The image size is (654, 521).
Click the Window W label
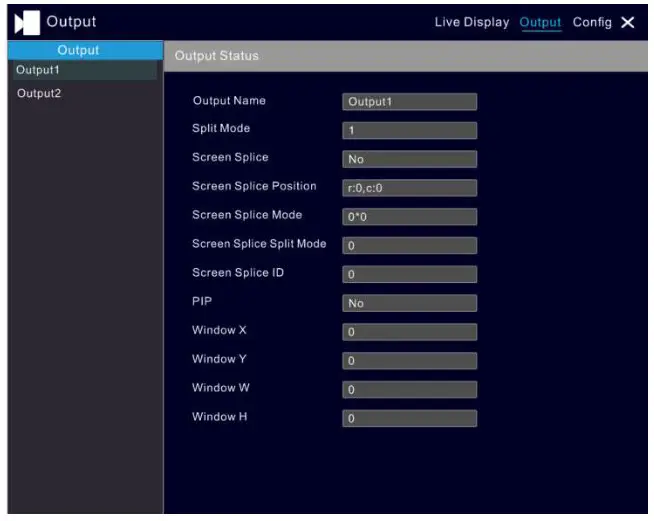click(221, 388)
